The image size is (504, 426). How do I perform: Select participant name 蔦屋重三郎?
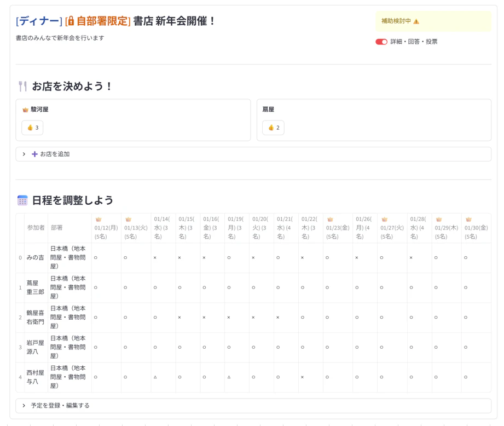tap(35, 287)
